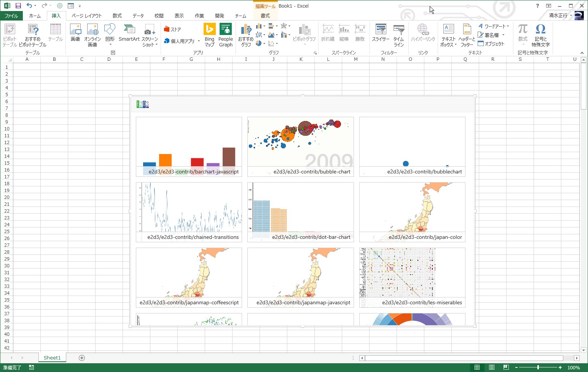Open 記号と特殊文字 symbols dropdown
Viewport: 588px width, 372px height.
click(x=541, y=35)
